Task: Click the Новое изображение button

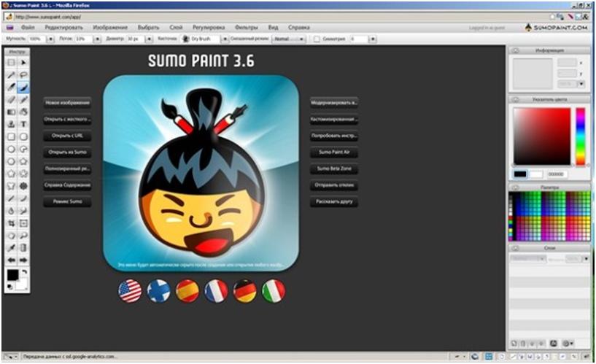Action: [x=67, y=103]
